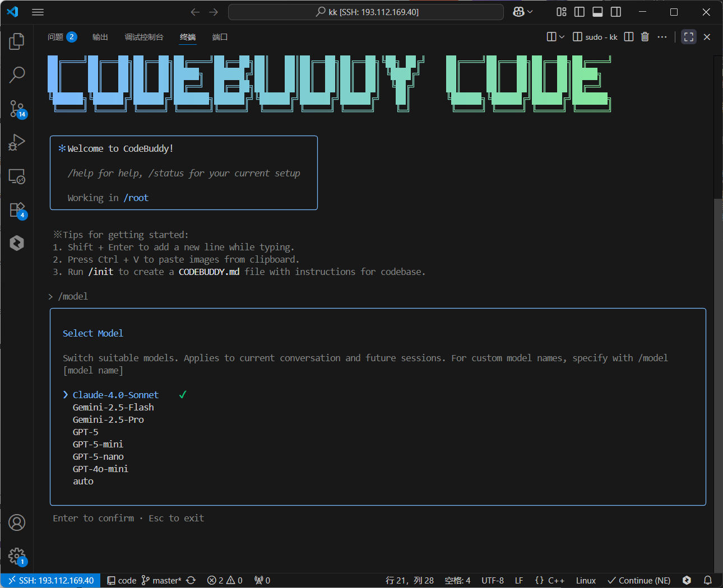Select the Gemini-2.5-Pro model
Viewport: 723px width, 588px height.
108,419
